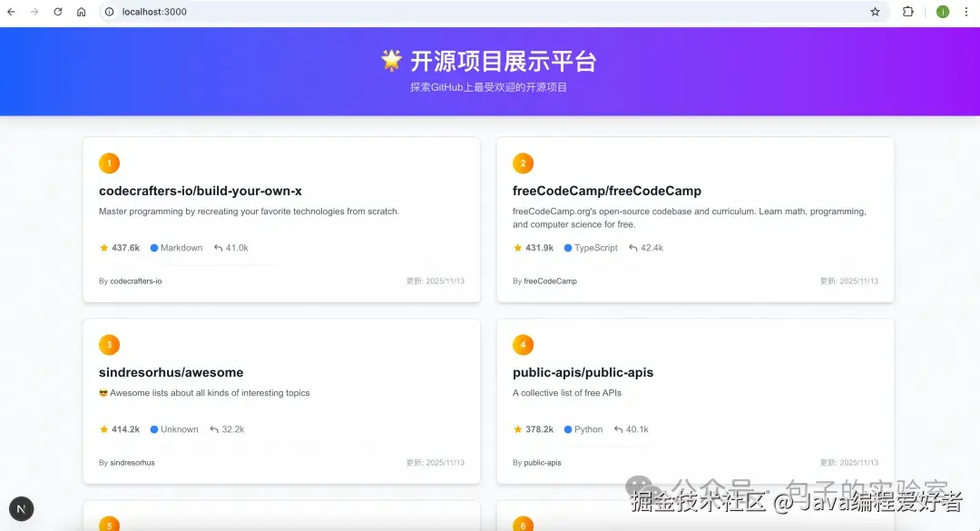Click the freeCodeCamp.org's open-source codebase description
Image resolution: width=980 pixels, height=531 pixels.
tap(690, 218)
